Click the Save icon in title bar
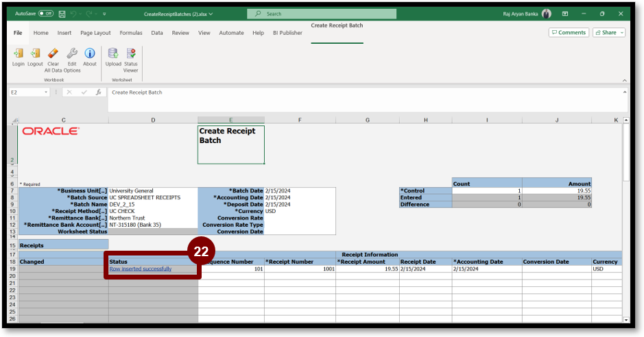 click(62, 14)
